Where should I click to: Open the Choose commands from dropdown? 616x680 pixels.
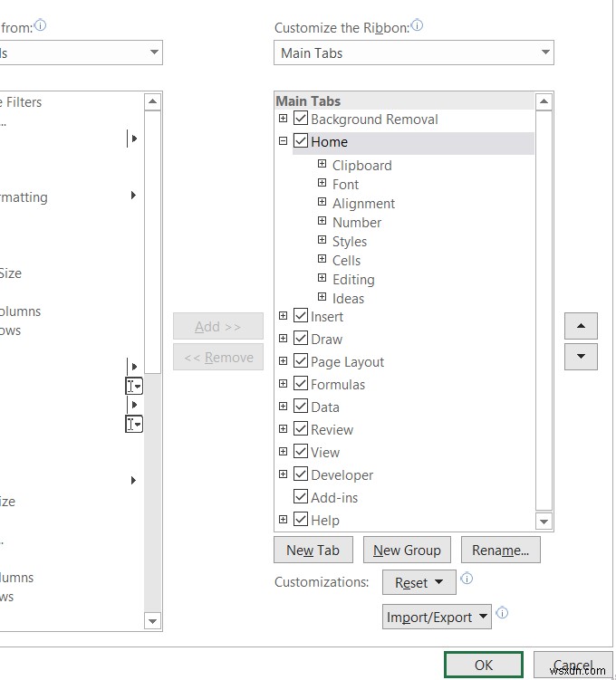point(81,53)
